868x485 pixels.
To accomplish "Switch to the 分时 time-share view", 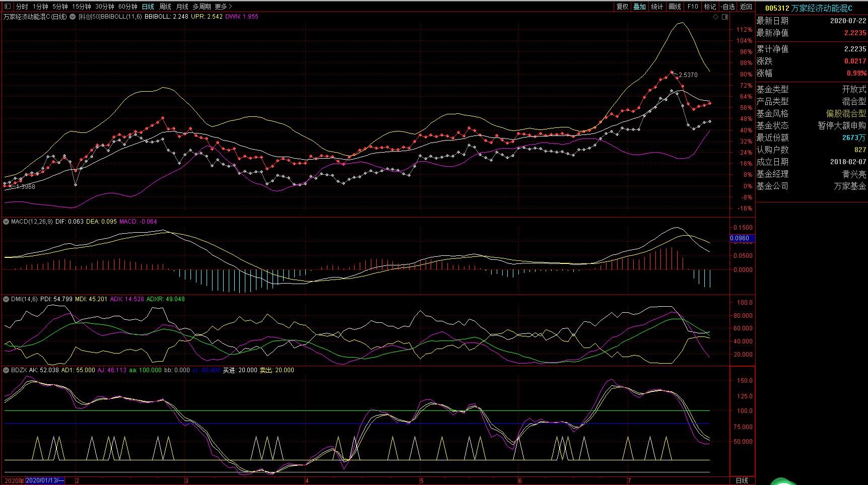I will click(22, 7).
